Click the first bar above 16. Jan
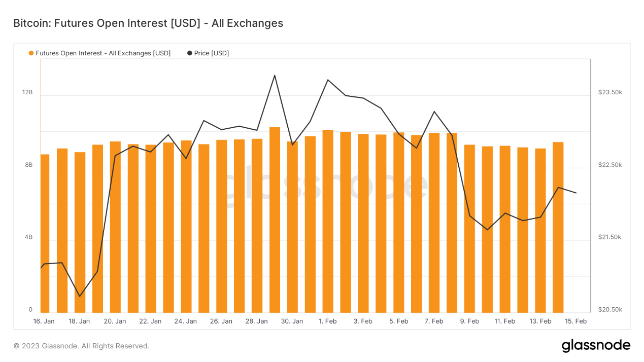 coord(44,228)
